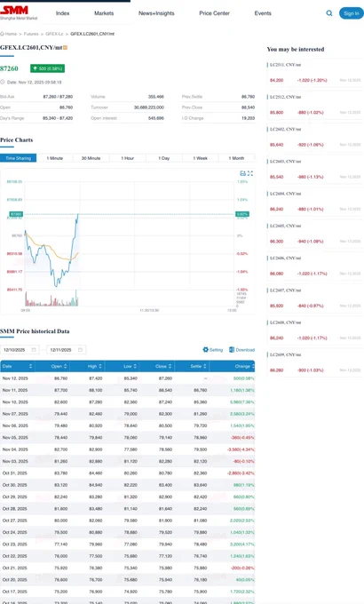This screenshot has height=604, width=364.
Task: Click the Oct 22, 2025 table row date
Action: pos(15,556)
